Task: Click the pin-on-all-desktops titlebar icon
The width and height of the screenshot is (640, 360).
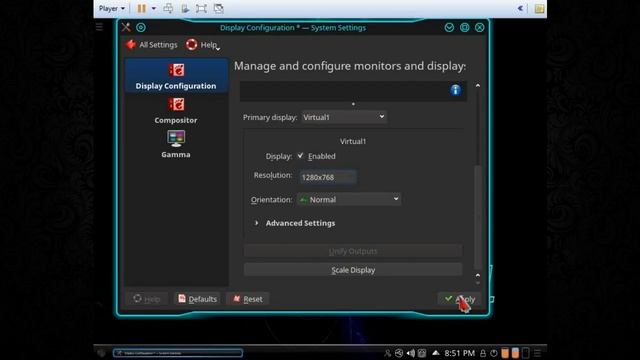Action: (x=141, y=27)
